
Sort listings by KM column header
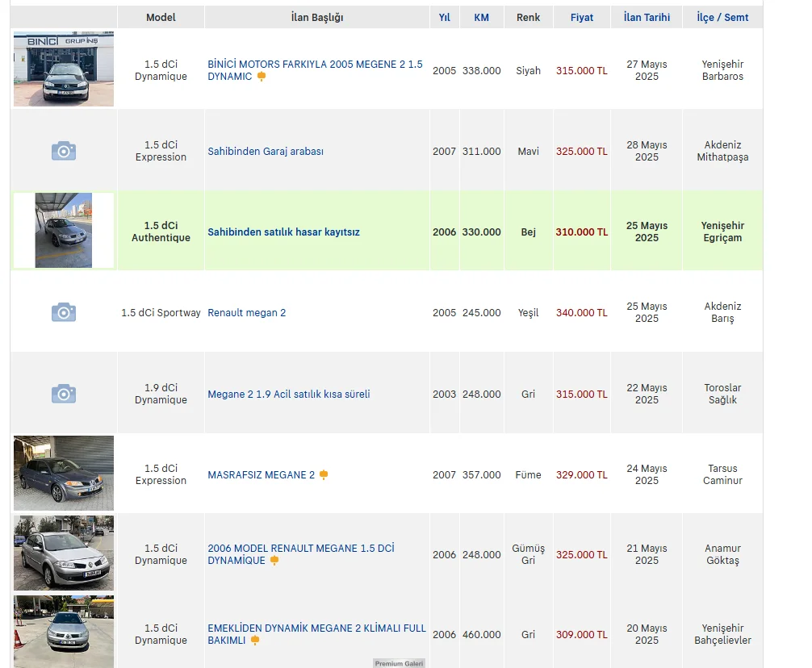point(482,17)
